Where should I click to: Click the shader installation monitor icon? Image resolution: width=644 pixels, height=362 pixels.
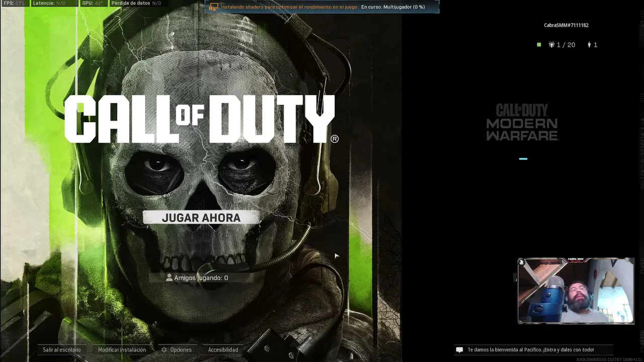(x=214, y=7)
